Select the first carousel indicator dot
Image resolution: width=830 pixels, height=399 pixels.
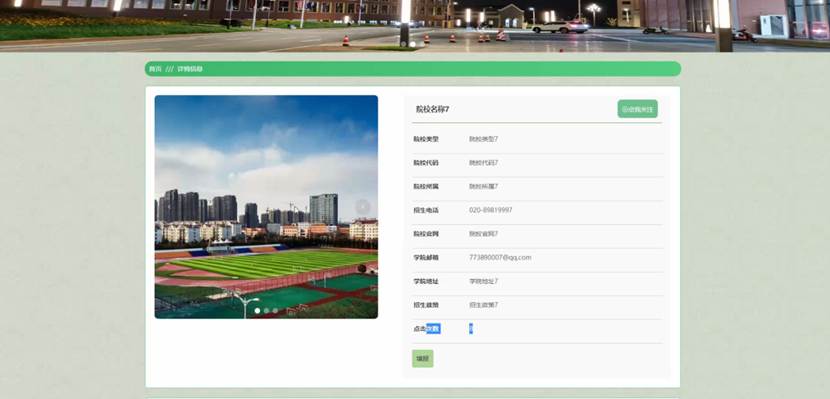[257, 311]
